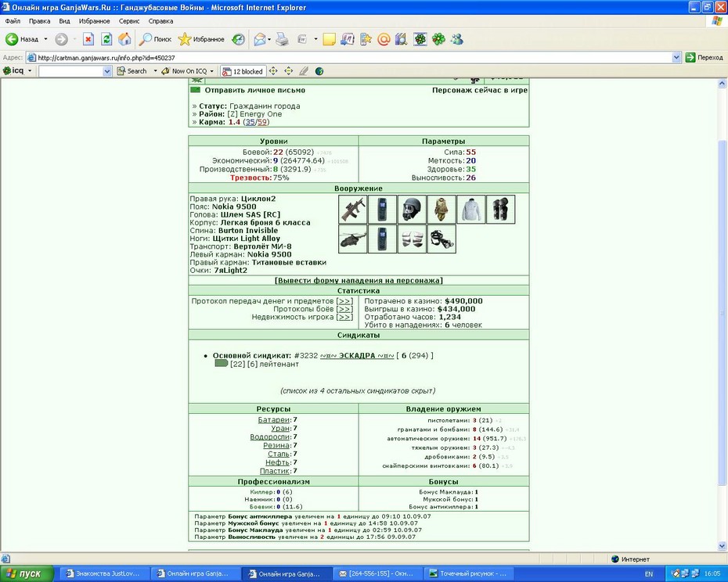Click the Вывести форму нападения на персонажа link
Image resolution: width=728 pixels, height=582 pixels.
point(359,280)
